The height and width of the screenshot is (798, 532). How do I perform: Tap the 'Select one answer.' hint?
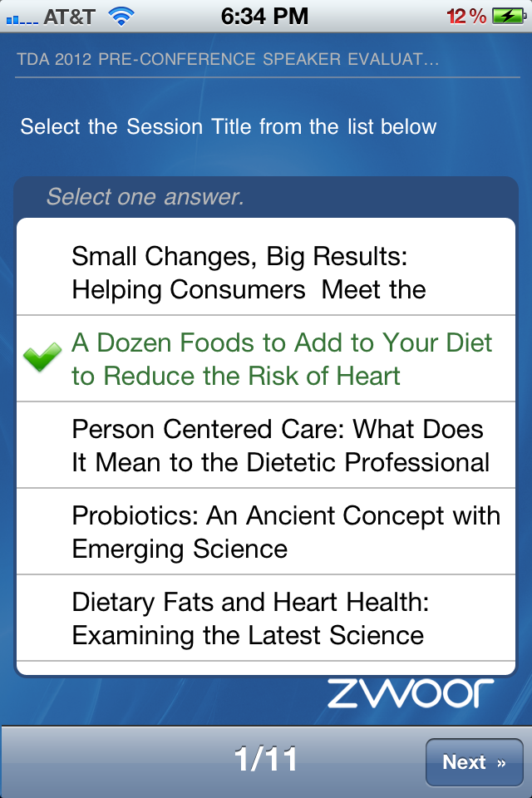click(145, 197)
